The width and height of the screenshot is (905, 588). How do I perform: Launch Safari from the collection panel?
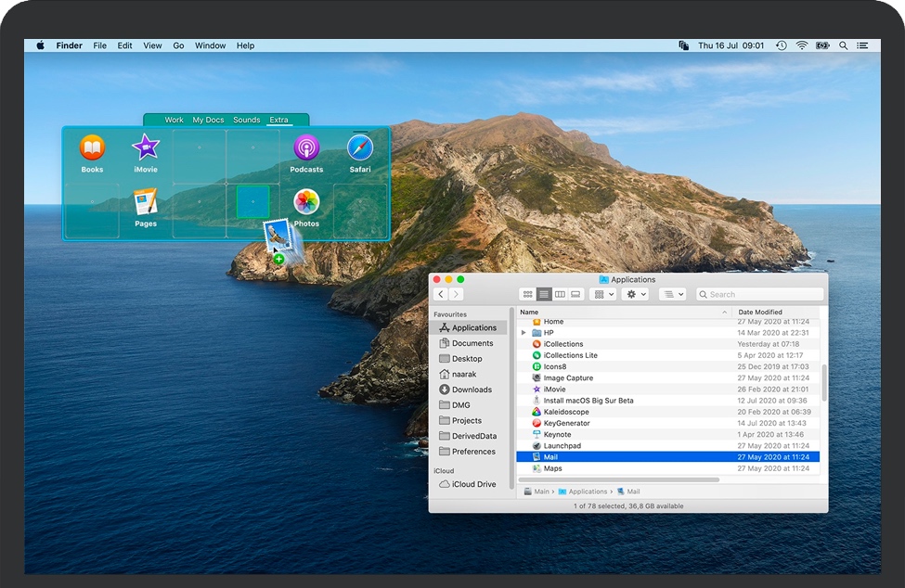point(360,148)
